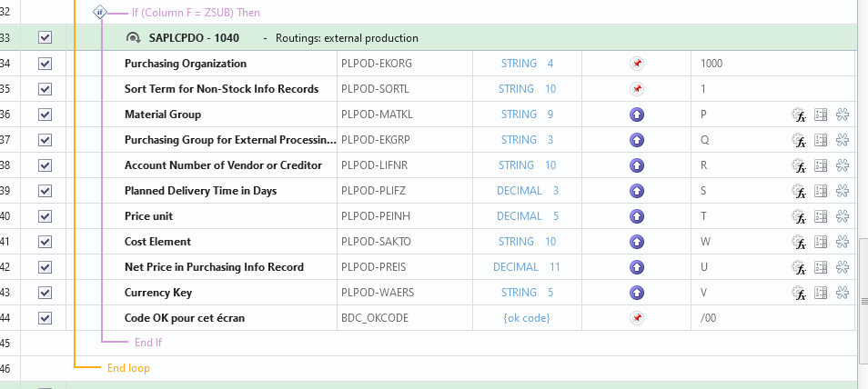
Task: Click the formula icon in the Material Group row
Action: [x=800, y=115]
